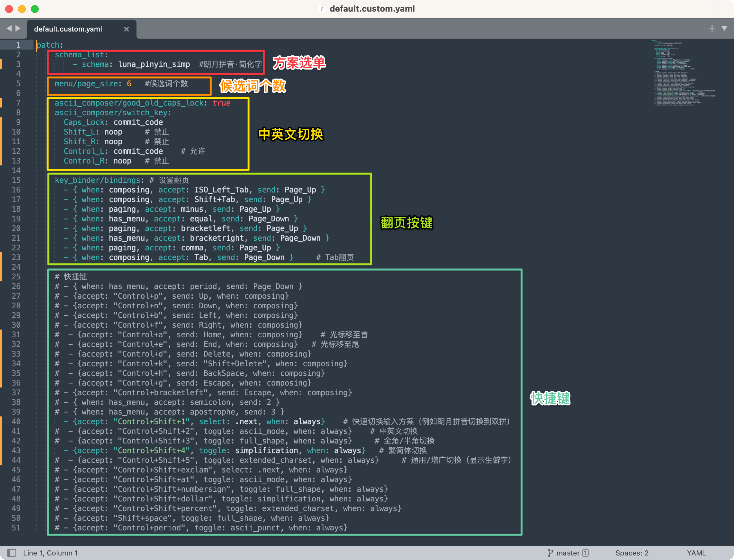This screenshot has width=734, height=560.
Task: Go back with the left tab arrow
Action: pyautogui.click(x=9, y=29)
